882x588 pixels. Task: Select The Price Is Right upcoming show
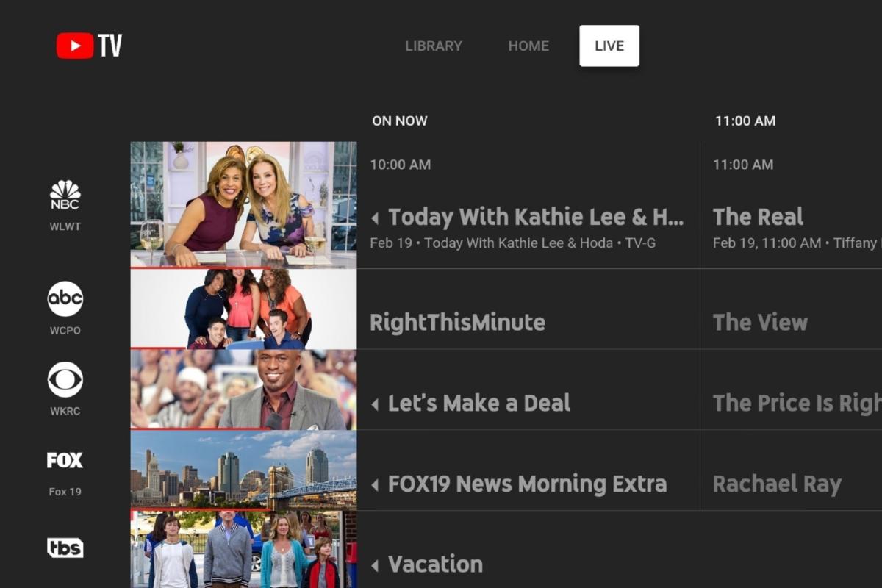pyautogui.click(x=797, y=403)
